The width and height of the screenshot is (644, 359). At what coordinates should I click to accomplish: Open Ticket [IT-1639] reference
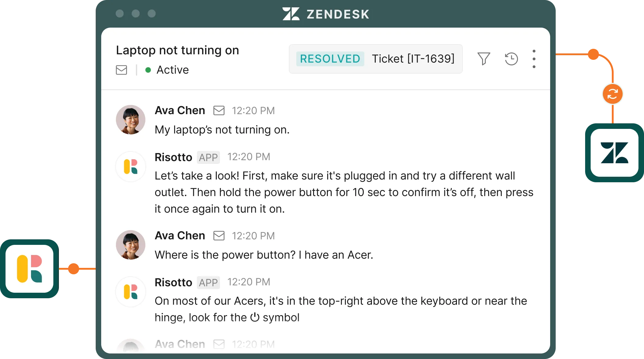(x=413, y=59)
